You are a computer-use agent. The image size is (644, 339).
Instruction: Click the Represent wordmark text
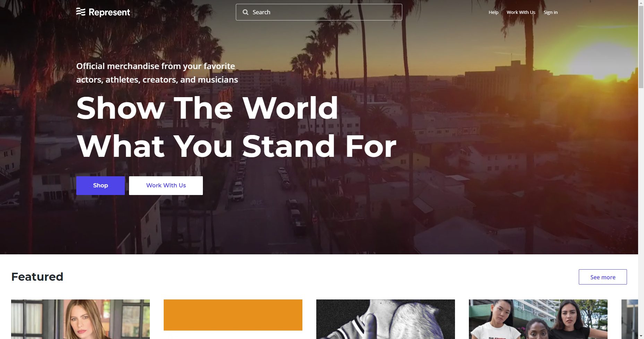click(109, 12)
